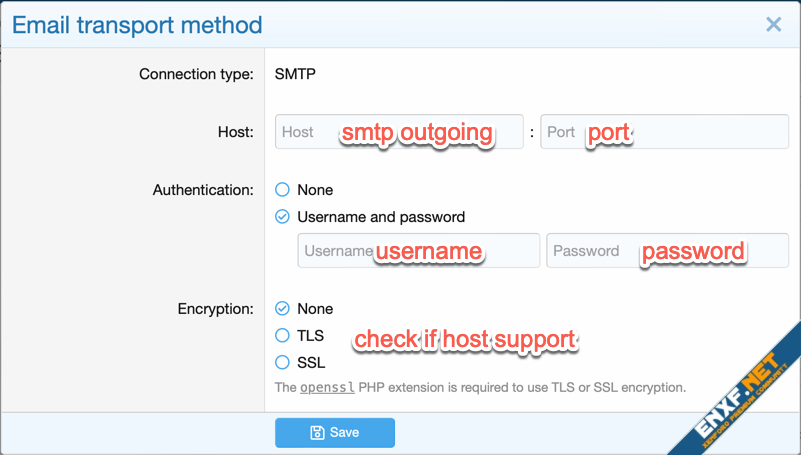Select None under Authentication

[282, 190]
